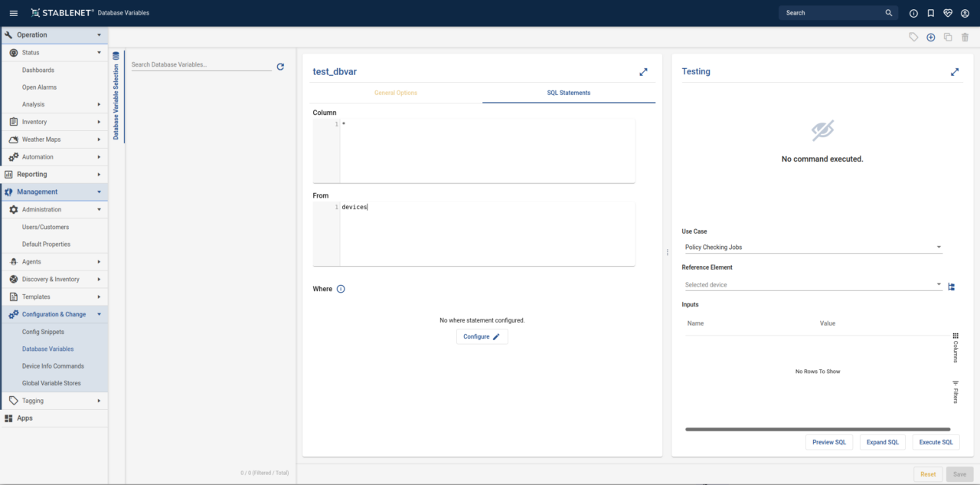Click the Configure where statement button

point(482,336)
